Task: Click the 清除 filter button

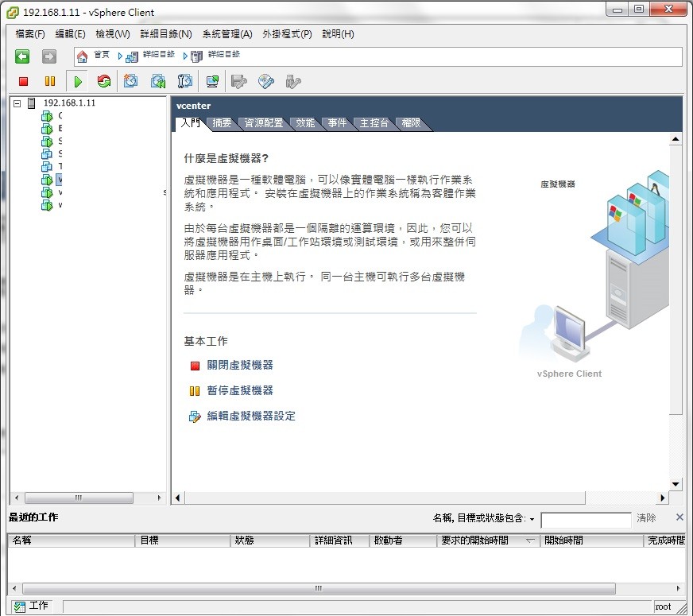Action: [646, 518]
